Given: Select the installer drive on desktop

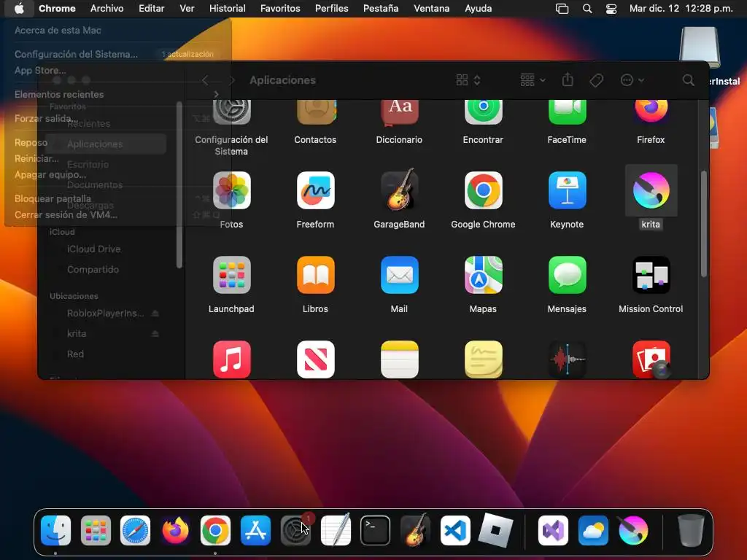Looking at the screenshot, I should tap(700, 47).
